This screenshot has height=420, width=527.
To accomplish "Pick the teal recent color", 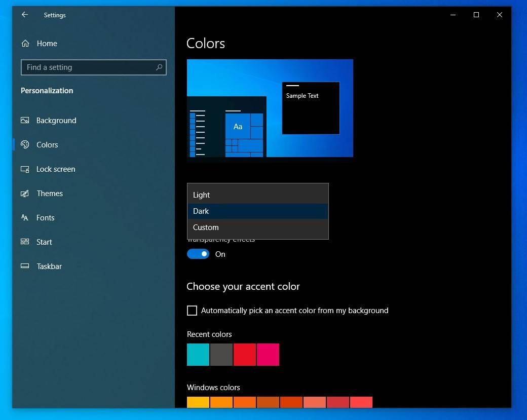I will [198, 355].
